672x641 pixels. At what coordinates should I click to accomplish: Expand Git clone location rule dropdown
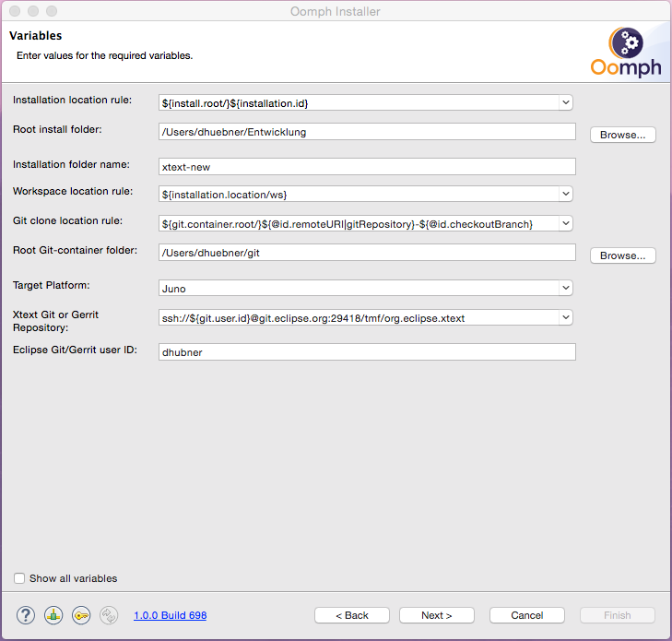(566, 223)
